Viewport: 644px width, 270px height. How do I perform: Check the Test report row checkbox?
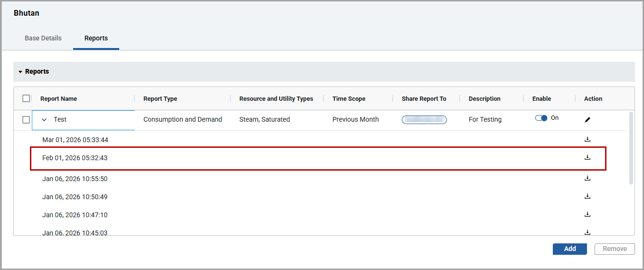click(x=26, y=120)
